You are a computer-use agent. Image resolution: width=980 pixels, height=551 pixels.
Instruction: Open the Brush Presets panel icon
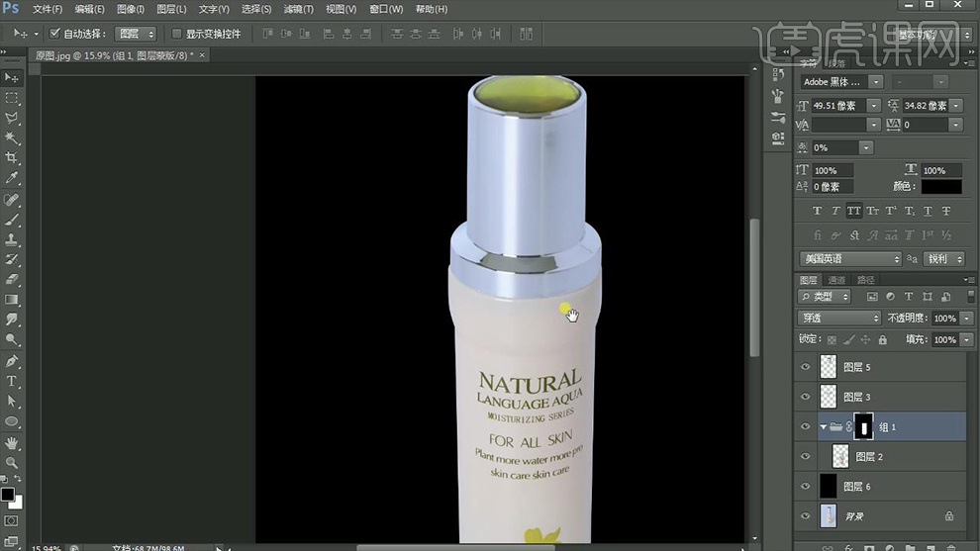click(778, 117)
